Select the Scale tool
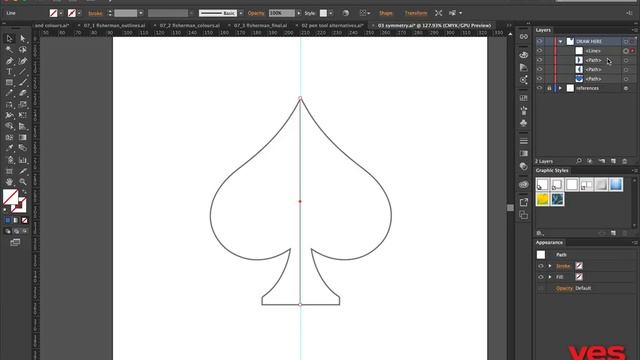The image size is (640, 360). 23,104
